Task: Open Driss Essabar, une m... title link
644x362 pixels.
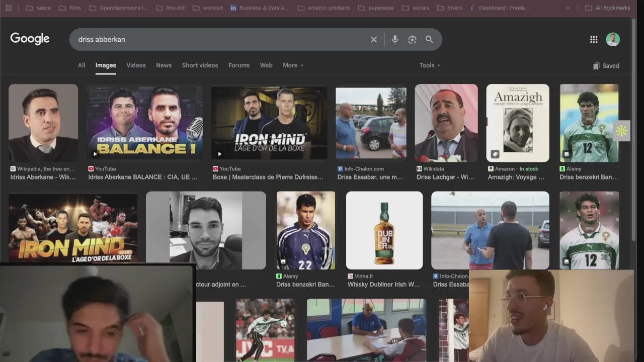Action: [x=370, y=177]
